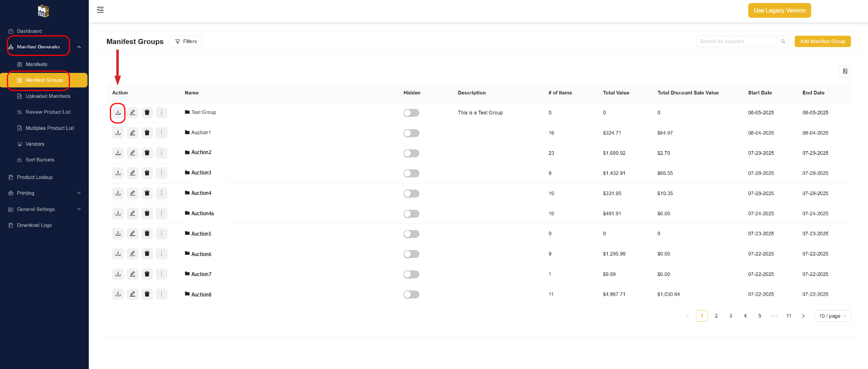
Task: Download the Auction8 manifest group
Action: 118,294
